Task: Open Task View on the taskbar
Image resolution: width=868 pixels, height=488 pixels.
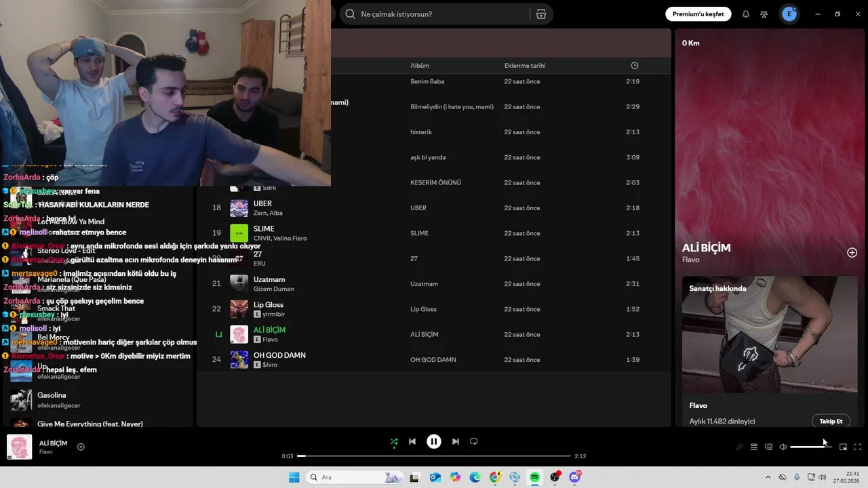Action: 414,477
